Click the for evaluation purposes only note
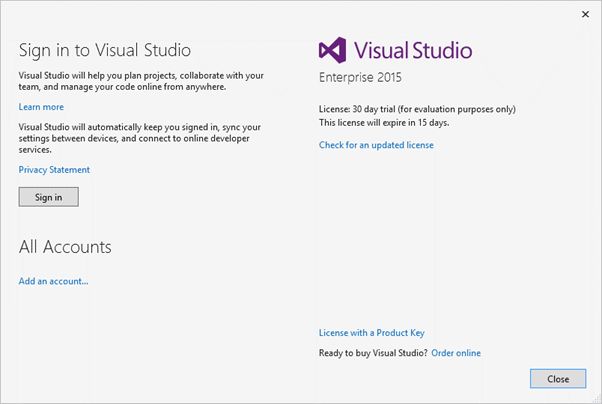602x404 pixels. point(462,109)
